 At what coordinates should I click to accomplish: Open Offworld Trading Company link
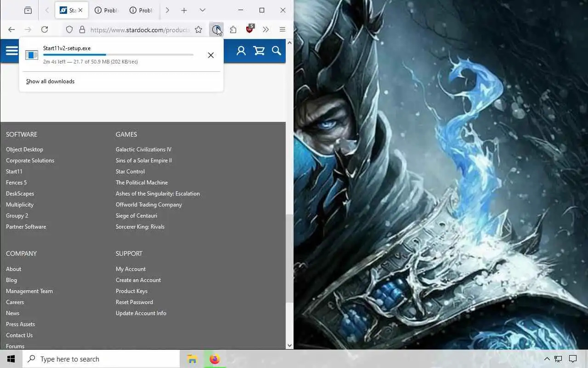click(x=149, y=205)
